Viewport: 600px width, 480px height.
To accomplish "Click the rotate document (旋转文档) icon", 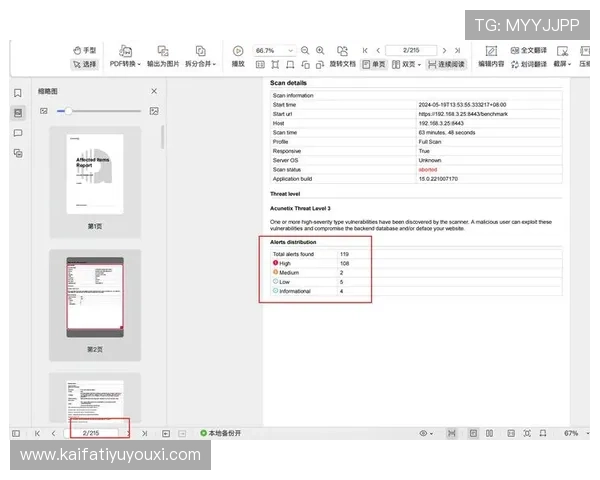I will point(343,50).
